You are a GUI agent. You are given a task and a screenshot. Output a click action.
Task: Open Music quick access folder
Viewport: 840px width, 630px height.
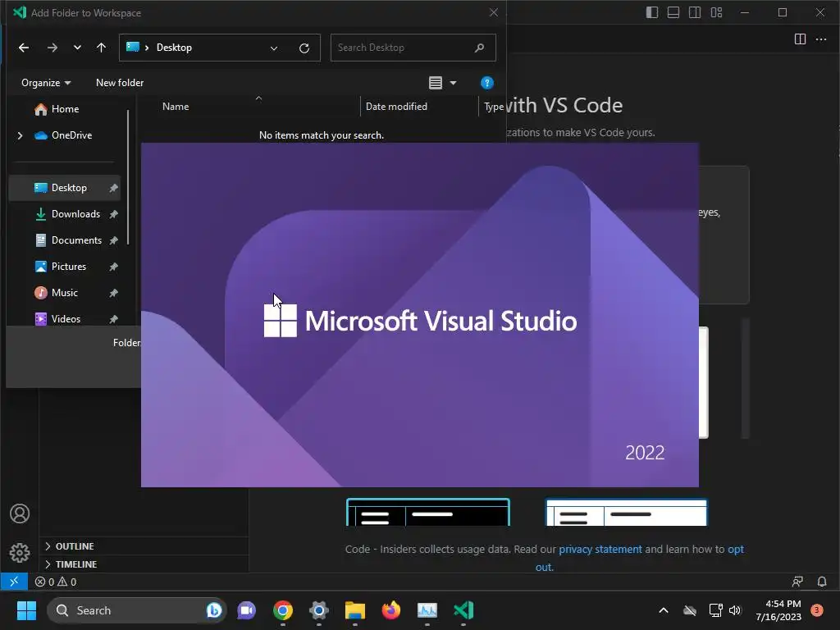[64, 293]
